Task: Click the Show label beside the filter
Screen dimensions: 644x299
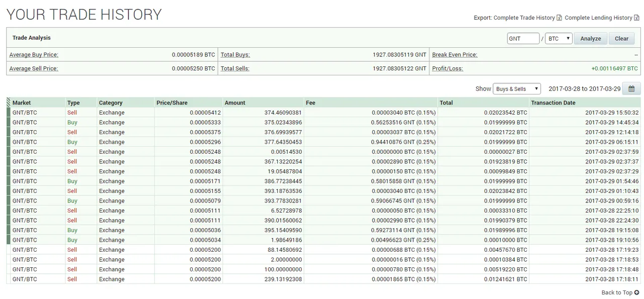Action: [x=483, y=89]
